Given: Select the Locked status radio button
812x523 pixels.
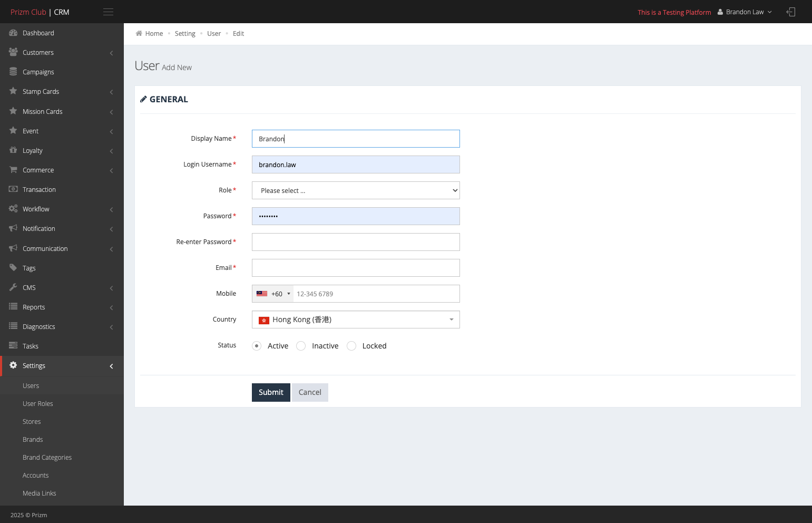Looking at the screenshot, I should click(351, 346).
